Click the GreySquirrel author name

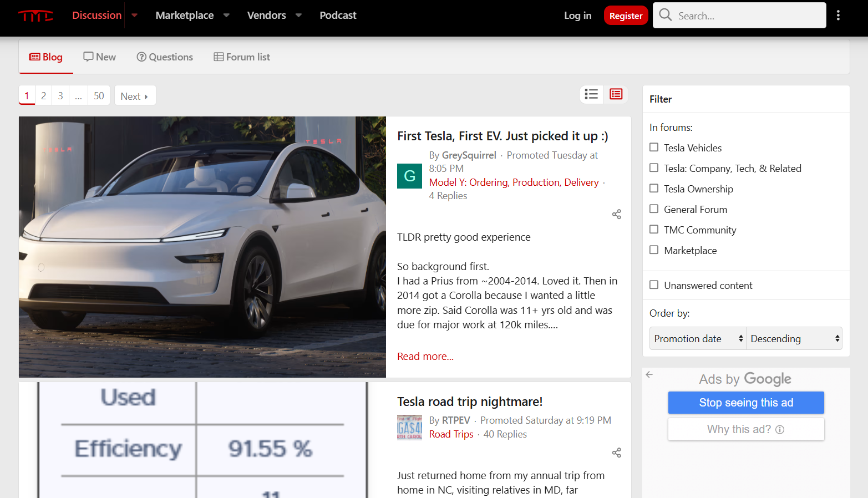click(469, 155)
